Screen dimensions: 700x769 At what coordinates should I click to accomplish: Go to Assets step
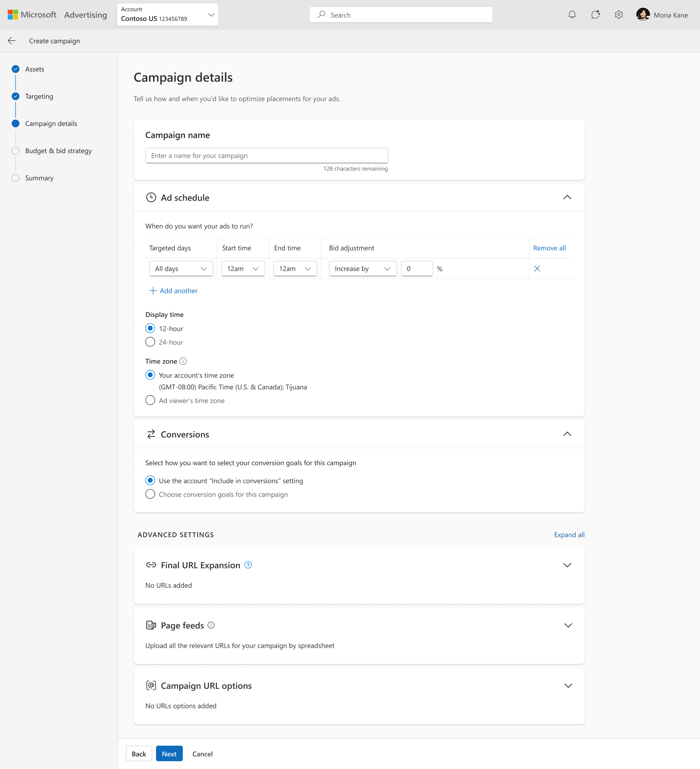[35, 69]
